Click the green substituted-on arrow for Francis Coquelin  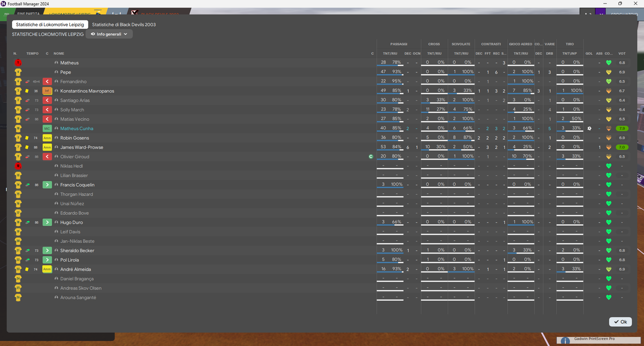coord(47,185)
